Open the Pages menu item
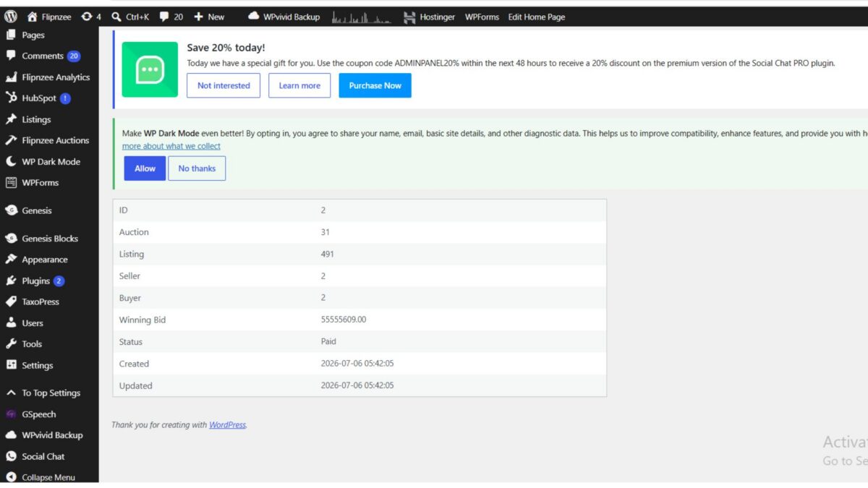868x488 pixels. coord(33,35)
